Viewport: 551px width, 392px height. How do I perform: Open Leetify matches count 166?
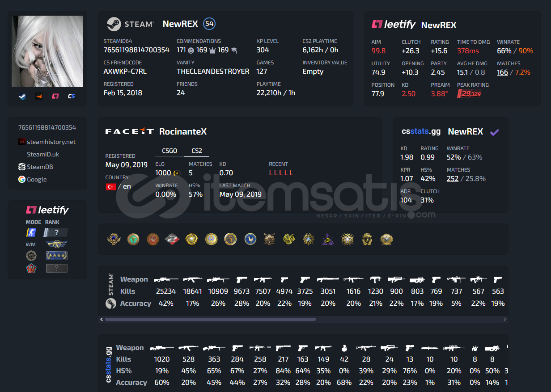[502, 72]
